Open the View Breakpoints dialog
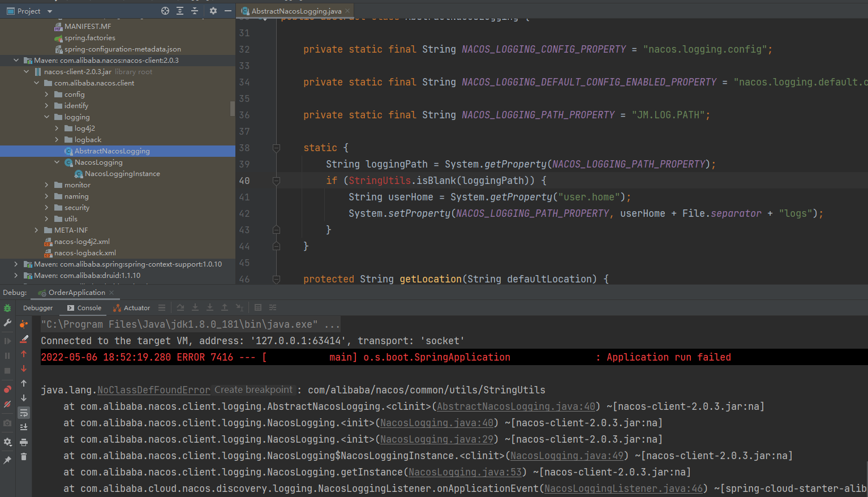 coord(7,388)
